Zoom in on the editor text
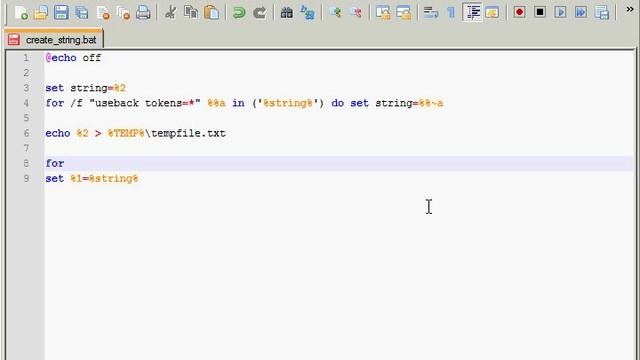The height and width of the screenshot is (360, 640). pyautogui.click(x=336, y=13)
